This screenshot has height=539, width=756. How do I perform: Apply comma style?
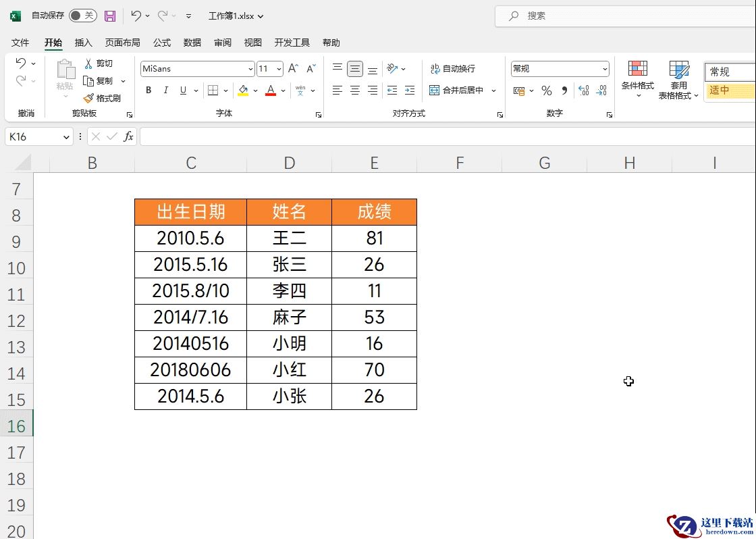click(x=564, y=91)
